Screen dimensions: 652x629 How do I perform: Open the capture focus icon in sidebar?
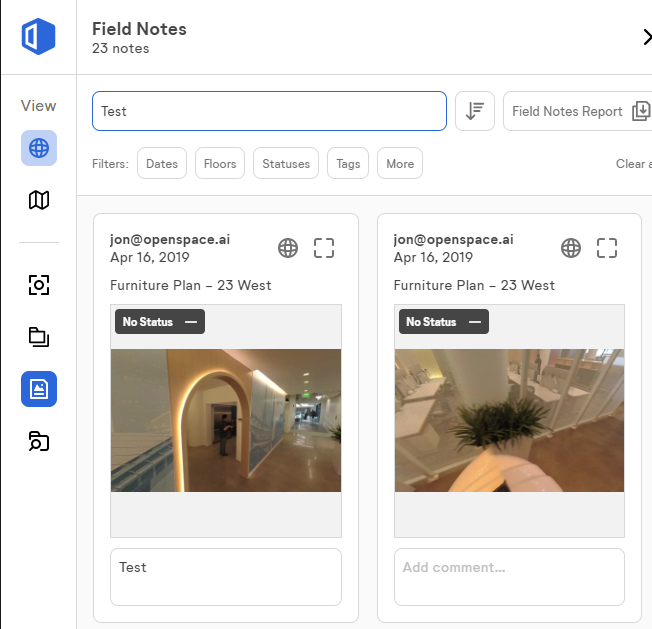tap(39, 285)
